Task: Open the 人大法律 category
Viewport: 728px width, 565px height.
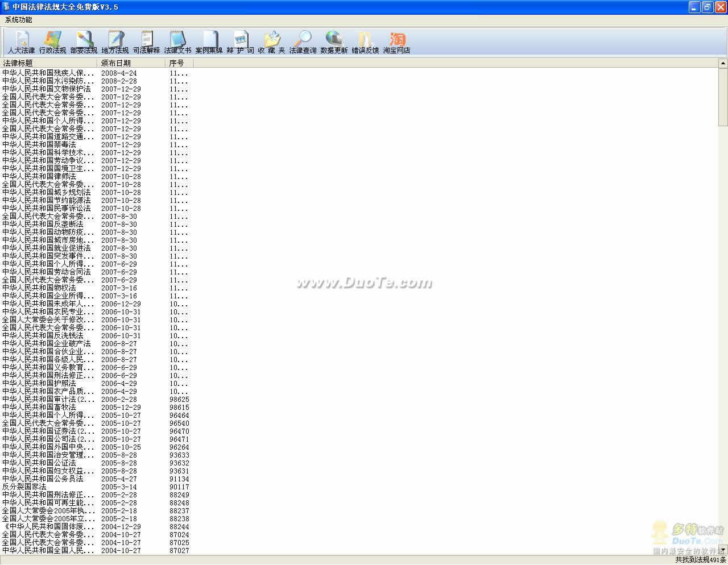Action: 22,43
